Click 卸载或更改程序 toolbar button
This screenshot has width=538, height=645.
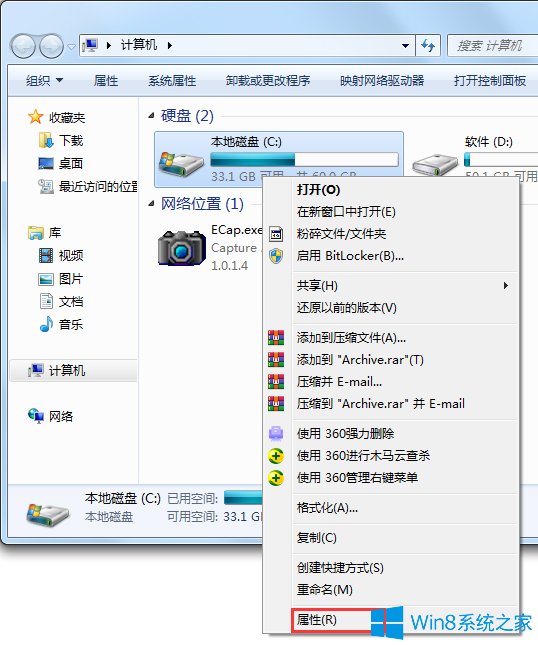tap(268, 80)
